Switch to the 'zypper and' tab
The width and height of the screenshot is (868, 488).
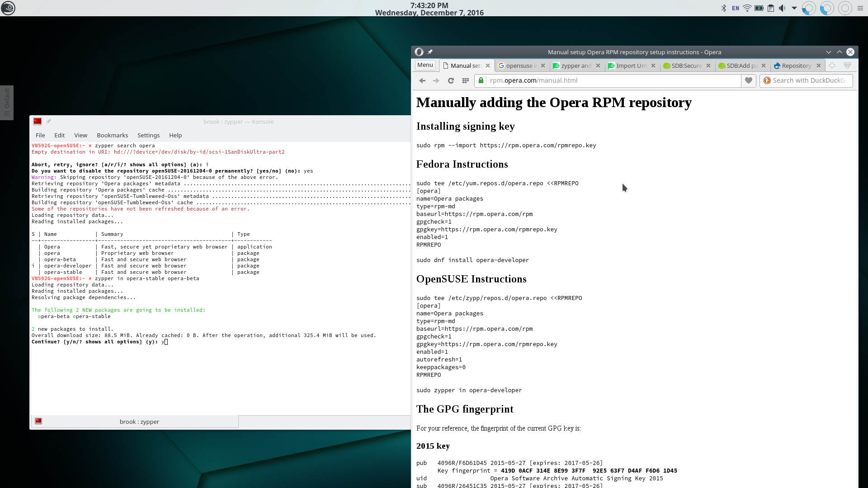point(576,66)
